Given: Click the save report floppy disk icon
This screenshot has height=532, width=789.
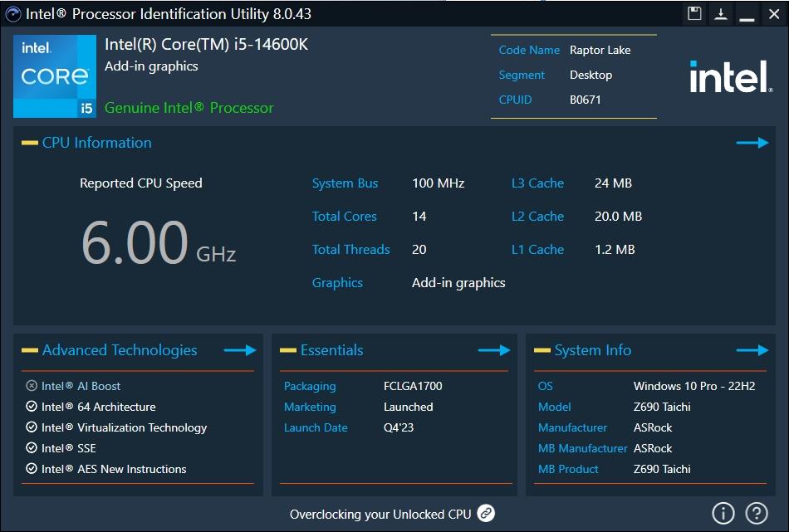Looking at the screenshot, I should [x=694, y=13].
